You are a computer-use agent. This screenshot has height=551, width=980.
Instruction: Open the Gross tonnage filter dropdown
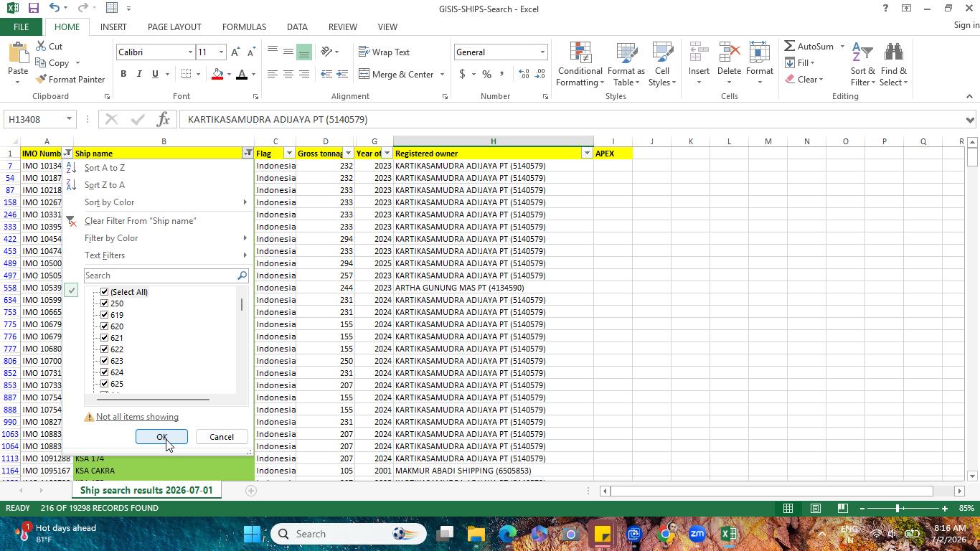click(348, 154)
